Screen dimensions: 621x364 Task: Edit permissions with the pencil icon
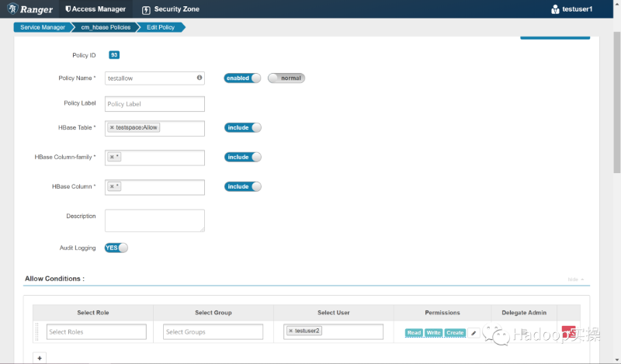click(474, 333)
